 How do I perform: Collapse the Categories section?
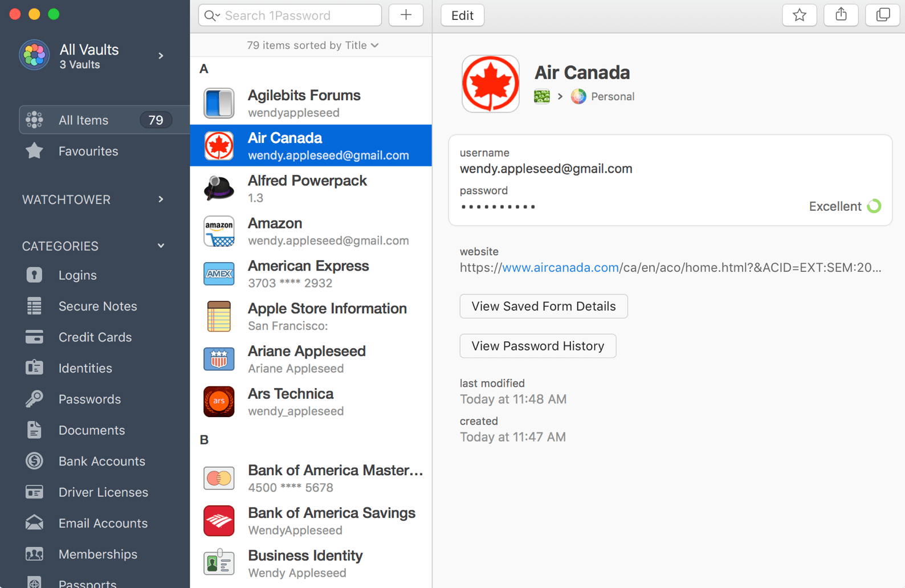click(161, 246)
